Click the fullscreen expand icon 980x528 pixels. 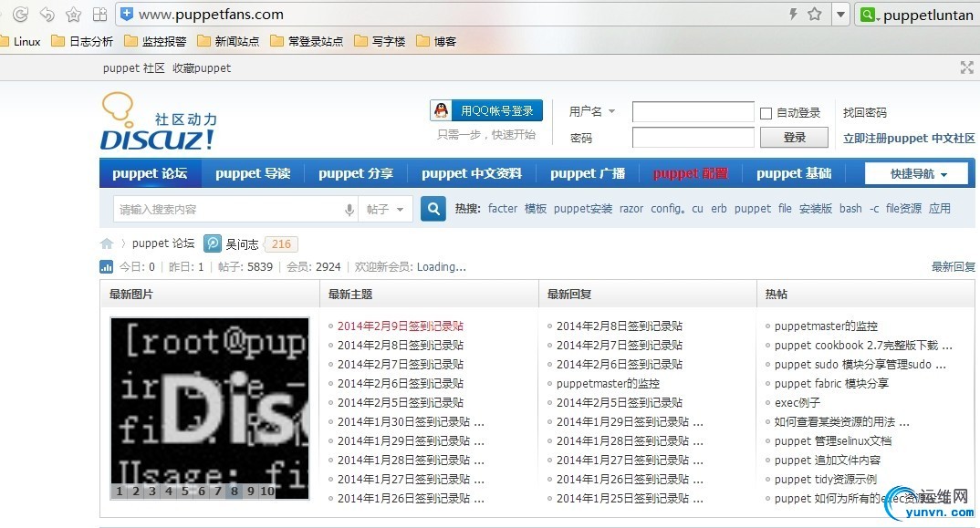pos(967,67)
